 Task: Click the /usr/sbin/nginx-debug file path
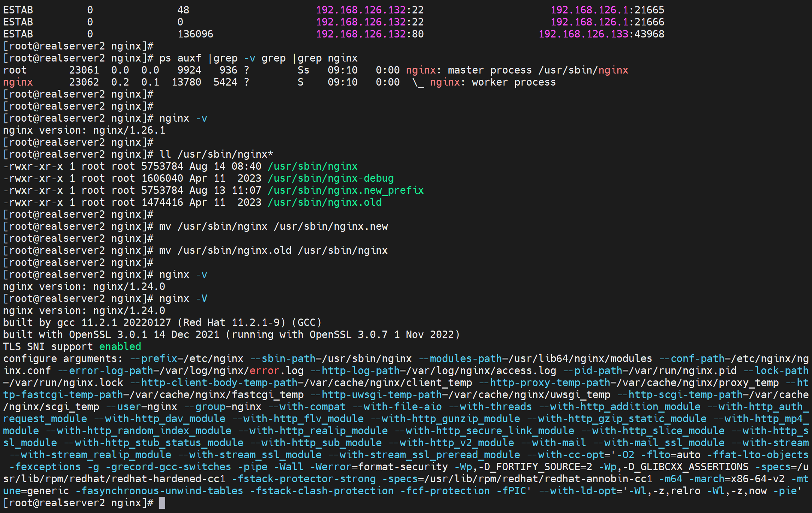tap(330, 178)
